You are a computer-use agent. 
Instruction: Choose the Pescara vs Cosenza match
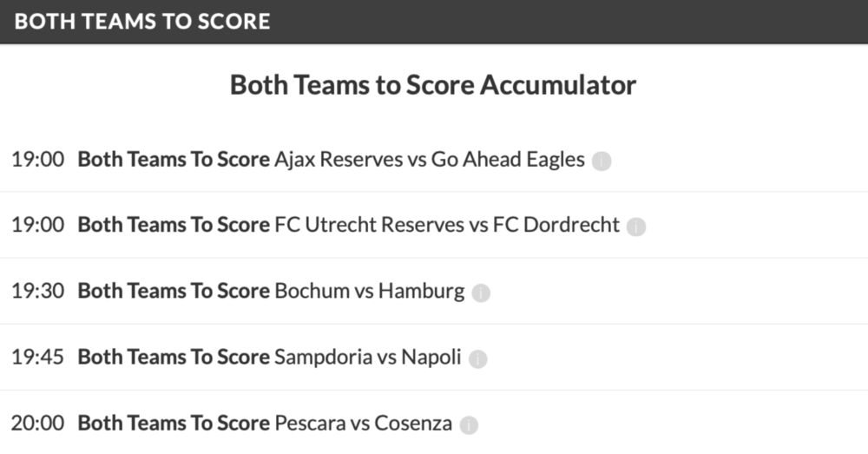pyautogui.click(x=363, y=423)
